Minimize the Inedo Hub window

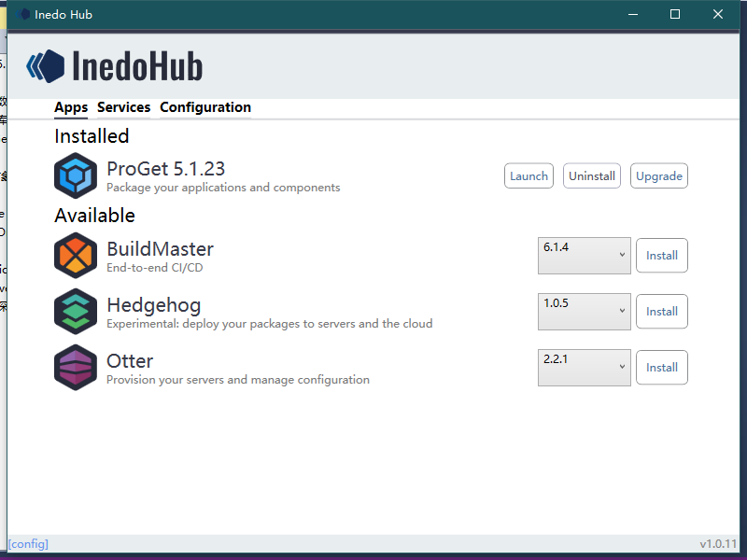point(633,14)
